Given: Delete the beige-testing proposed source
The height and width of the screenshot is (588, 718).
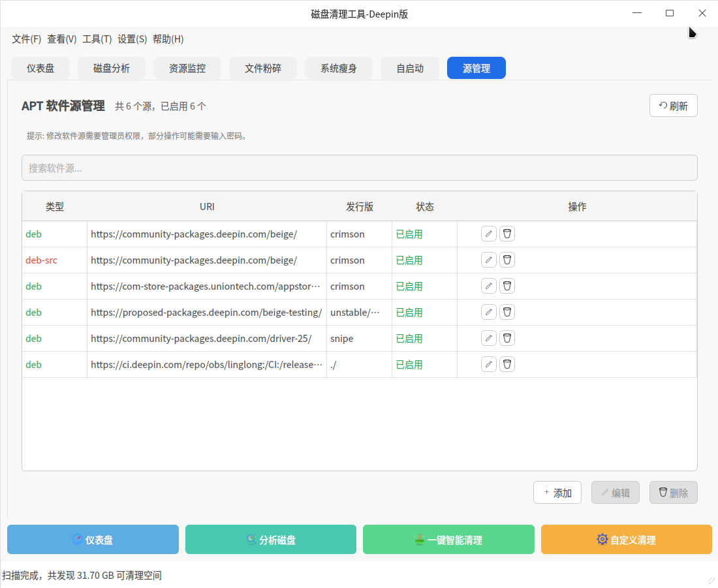Looking at the screenshot, I should coord(507,312).
